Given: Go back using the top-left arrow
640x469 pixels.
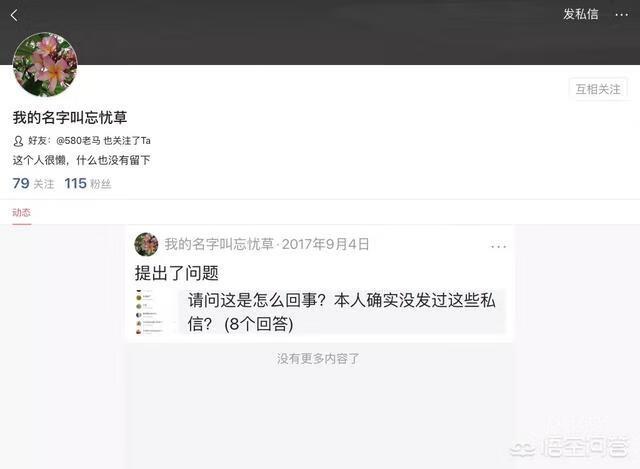Looking at the screenshot, I should point(14,16).
